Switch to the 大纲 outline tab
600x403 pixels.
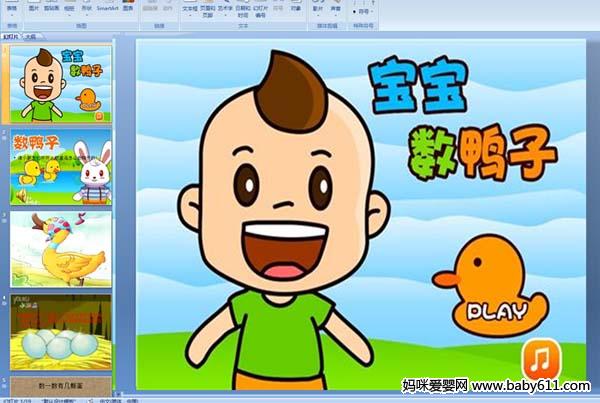coord(31,35)
